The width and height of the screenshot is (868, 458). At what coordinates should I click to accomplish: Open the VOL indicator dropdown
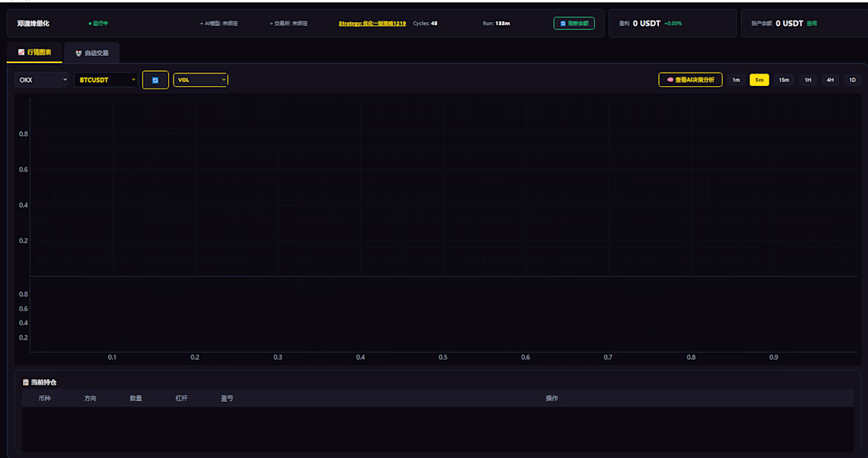point(200,80)
